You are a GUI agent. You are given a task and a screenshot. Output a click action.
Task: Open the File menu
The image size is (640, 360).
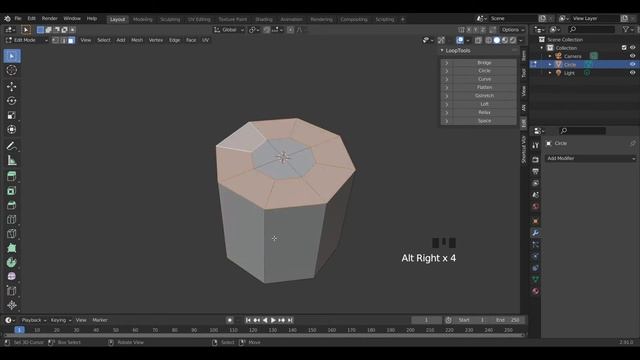click(x=18, y=19)
